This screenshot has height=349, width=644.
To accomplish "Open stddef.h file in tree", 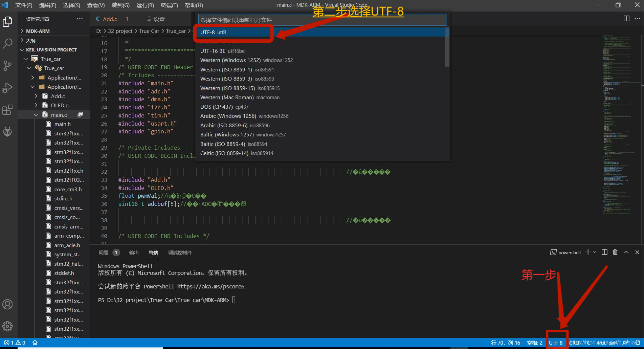I will tap(64, 273).
